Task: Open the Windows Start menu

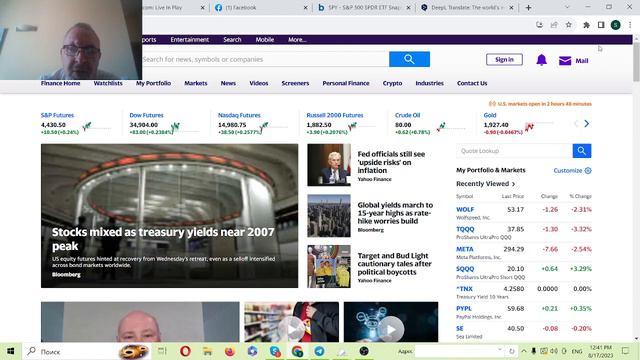Action: click(x=11, y=351)
